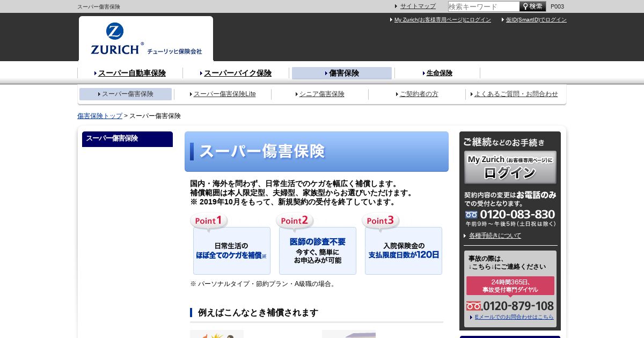Open the ご契約者の方 sub-menu item
Screen dimensions: 644x338
[419, 94]
